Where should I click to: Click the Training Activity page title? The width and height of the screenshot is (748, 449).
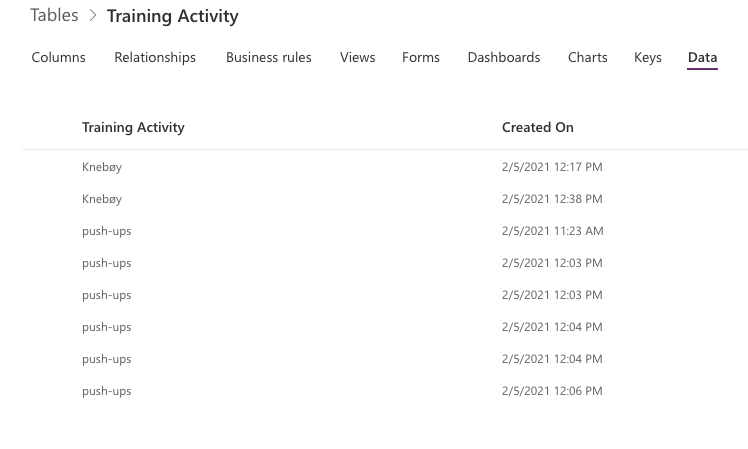(173, 16)
